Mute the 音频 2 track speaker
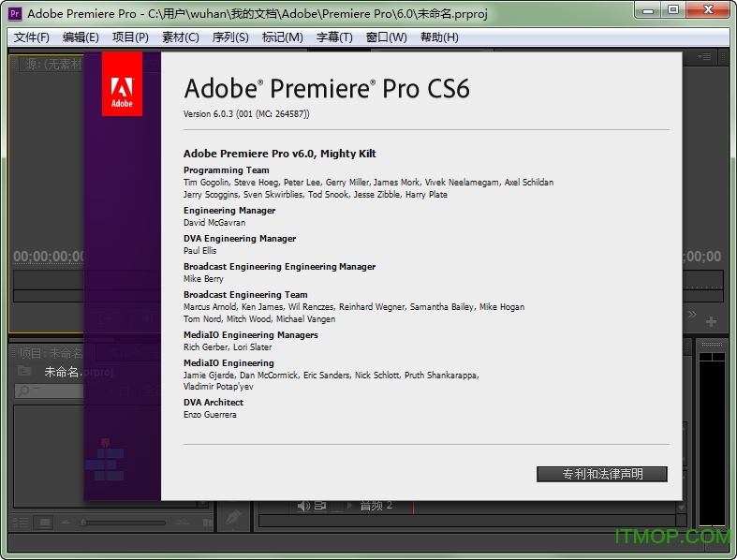The width and height of the screenshot is (737, 560). point(303,506)
